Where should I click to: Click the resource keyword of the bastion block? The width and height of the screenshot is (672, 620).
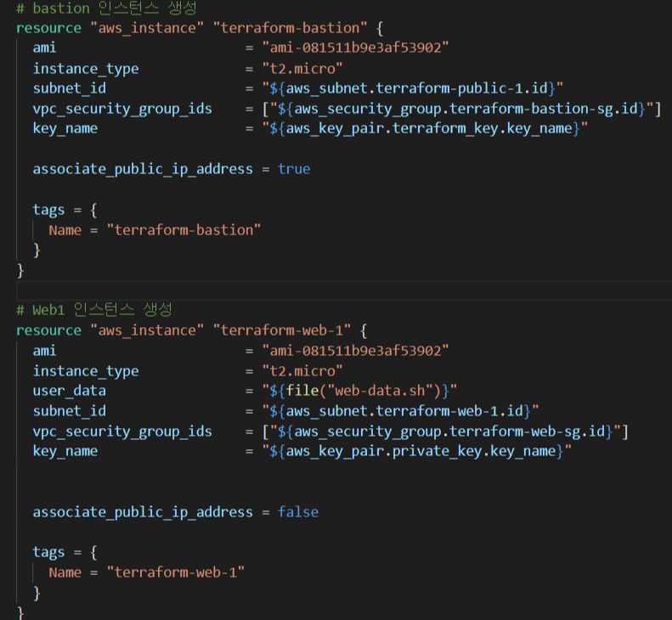click(x=48, y=28)
